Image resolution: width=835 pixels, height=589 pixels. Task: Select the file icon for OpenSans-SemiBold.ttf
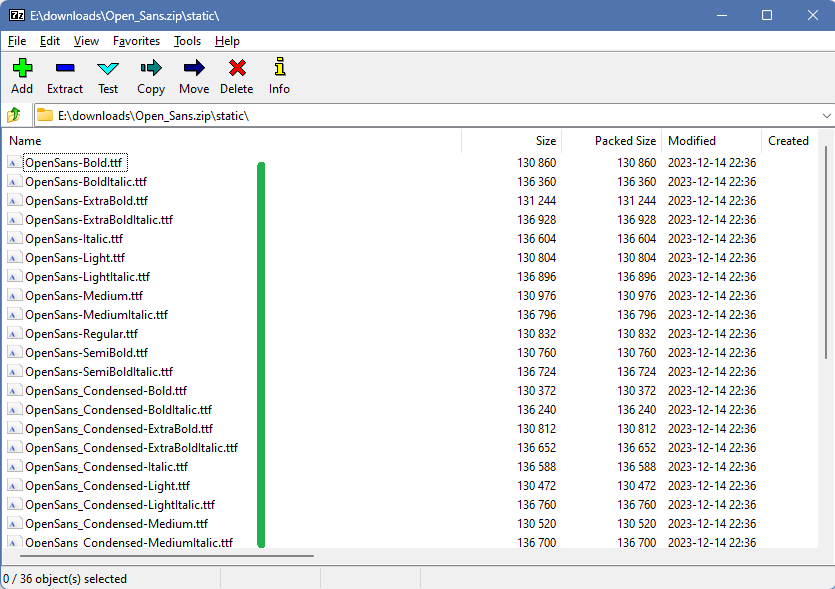point(14,353)
